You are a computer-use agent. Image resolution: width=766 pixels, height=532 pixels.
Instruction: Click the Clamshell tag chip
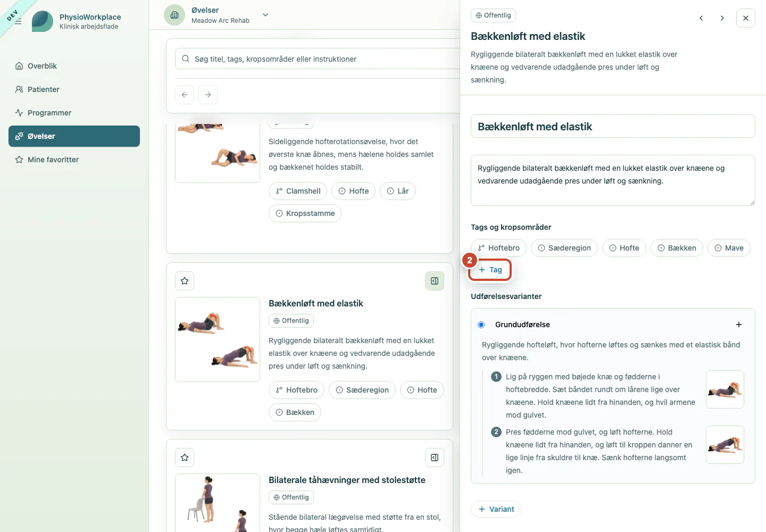[298, 191]
